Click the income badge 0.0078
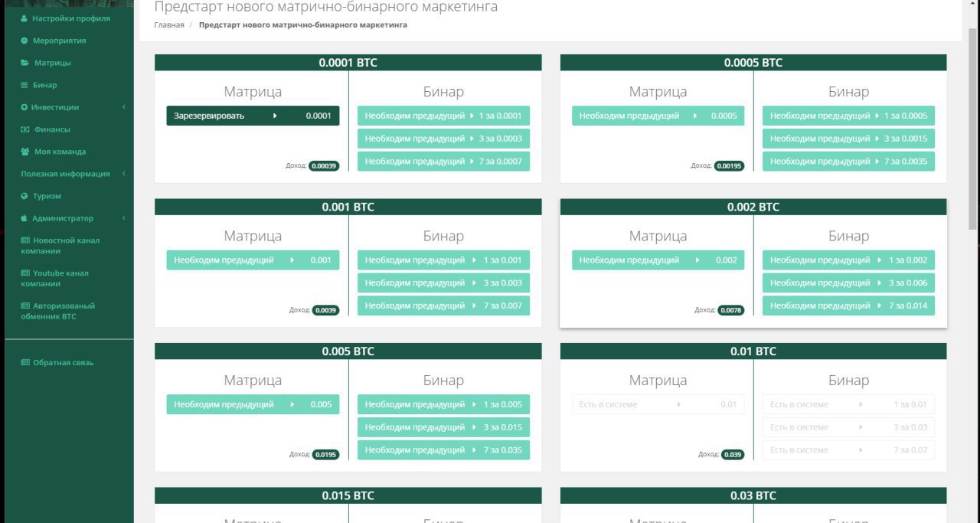This screenshot has height=523, width=980. point(730,310)
